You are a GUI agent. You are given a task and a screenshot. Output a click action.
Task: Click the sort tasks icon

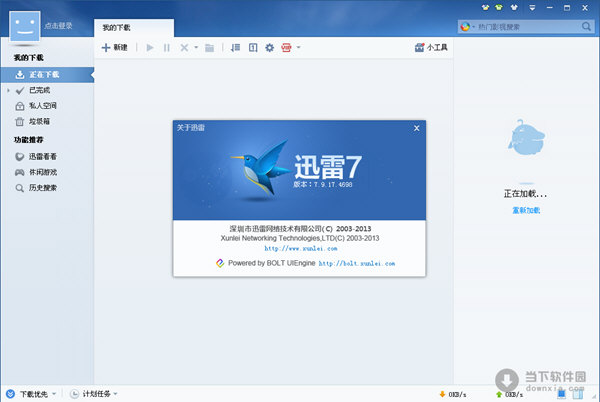point(235,47)
